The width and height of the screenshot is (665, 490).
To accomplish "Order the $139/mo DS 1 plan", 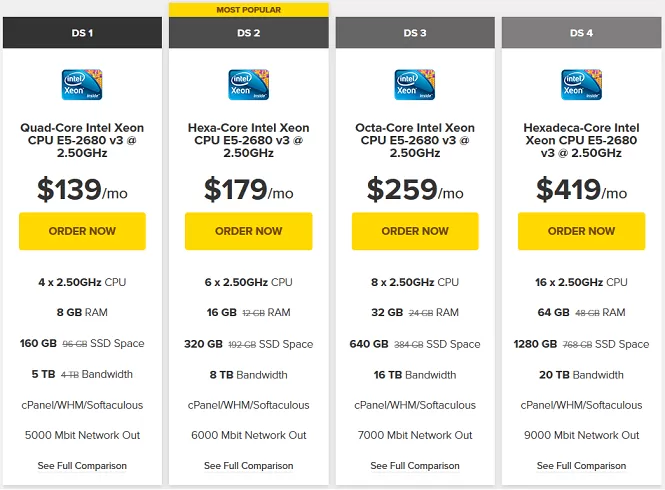I will pyautogui.click(x=82, y=231).
